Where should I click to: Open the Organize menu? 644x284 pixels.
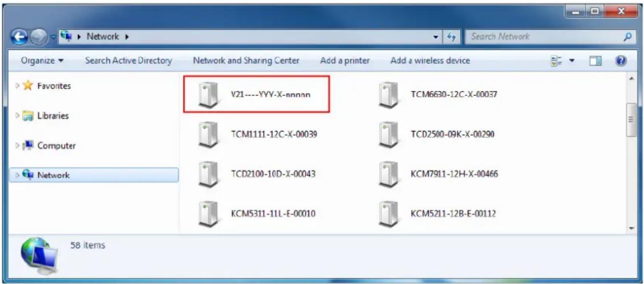[42, 61]
